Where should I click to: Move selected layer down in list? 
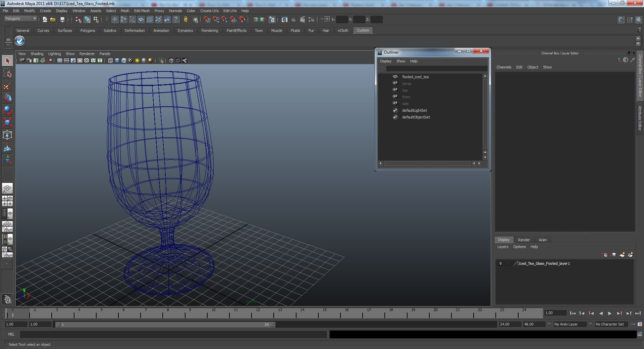click(x=613, y=255)
